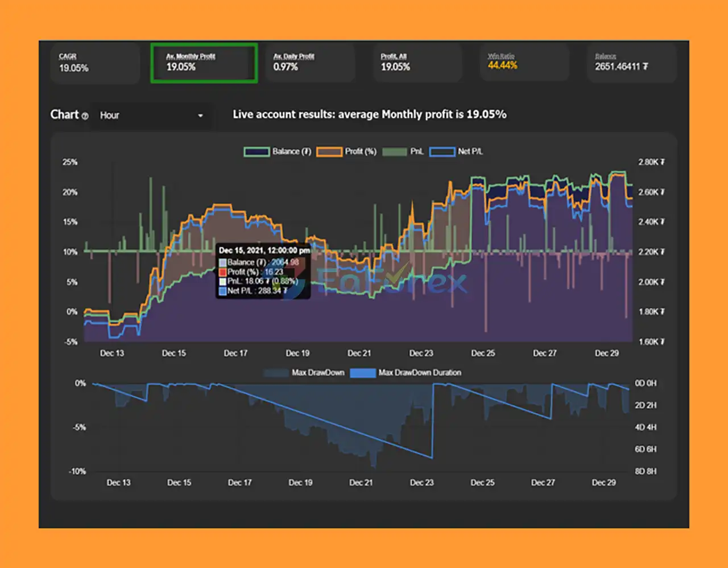Click the blue Net P/L icon in tooltip

pyautogui.click(x=223, y=291)
